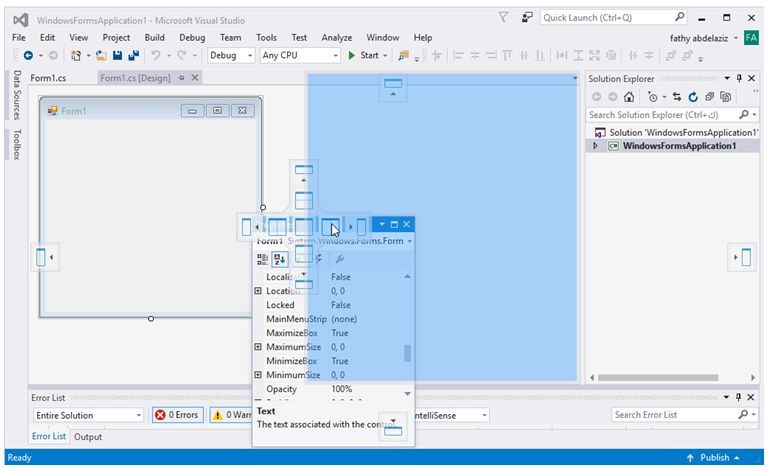This screenshot has width=768, height=467.
Task: Pin the Form1.cs [Design] tab
Action: 182,78
